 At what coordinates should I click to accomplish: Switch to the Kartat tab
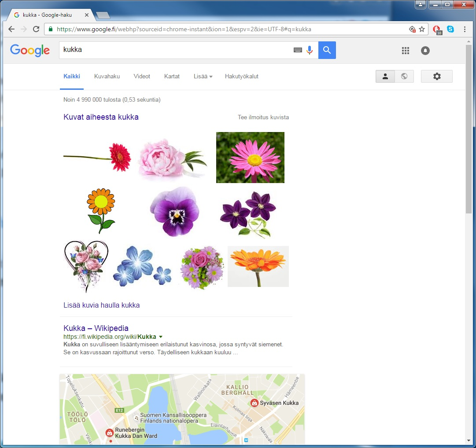172,77
